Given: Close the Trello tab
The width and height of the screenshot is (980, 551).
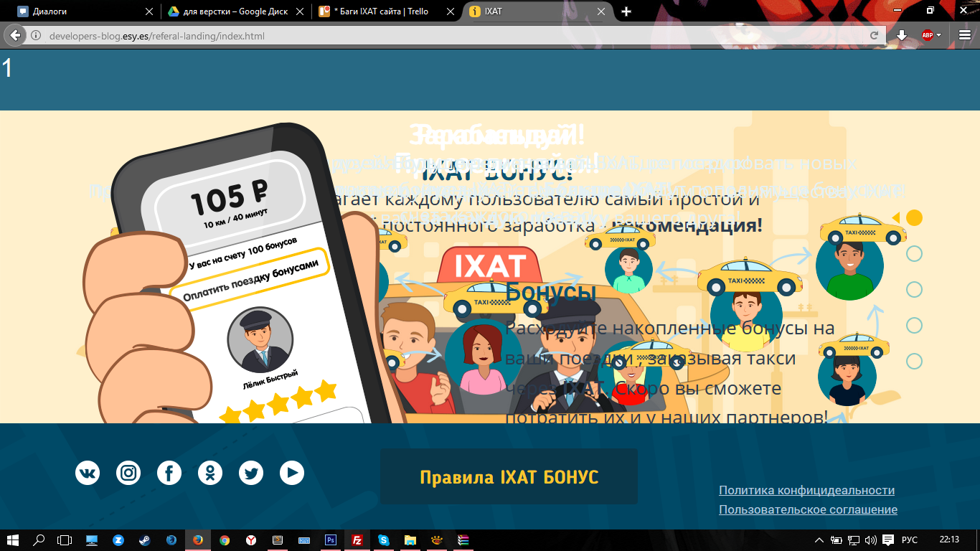Looking at the screenshot, I should 451,11.
